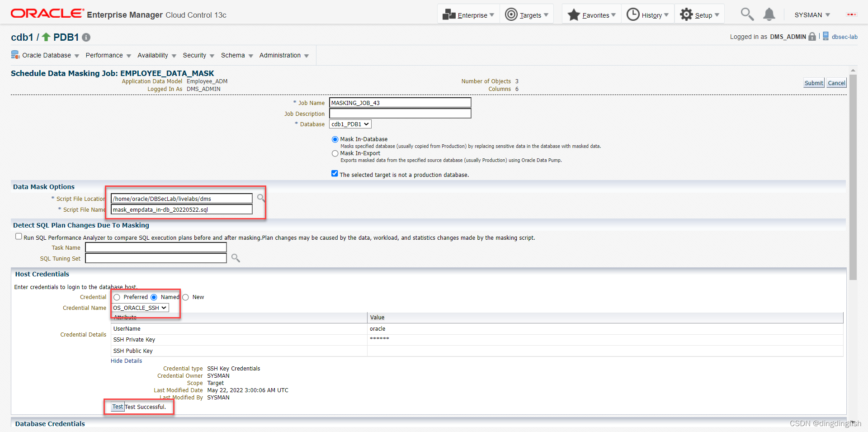Select Mask In-Database option
868x432 pixels.
click(335, 139)
